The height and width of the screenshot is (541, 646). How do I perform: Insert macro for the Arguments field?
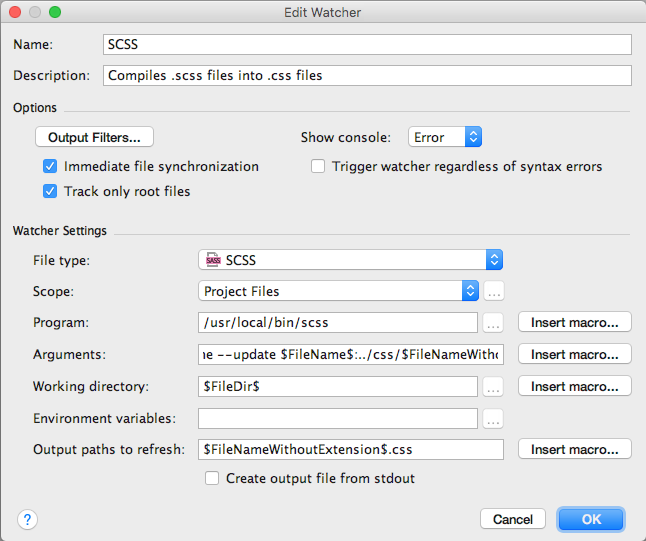point(575,354)
